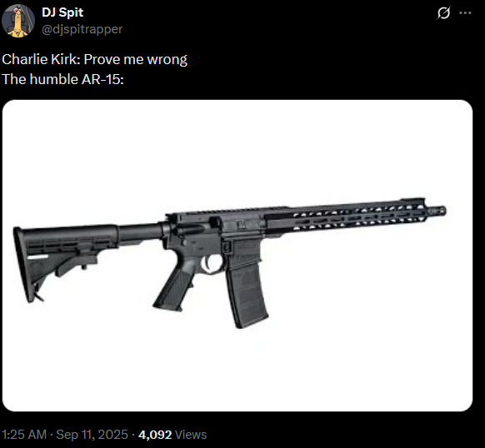Viewport: 485px width, 448px height.
Task: Click the 1:25 AM timestamp
Action: (24, 435)
